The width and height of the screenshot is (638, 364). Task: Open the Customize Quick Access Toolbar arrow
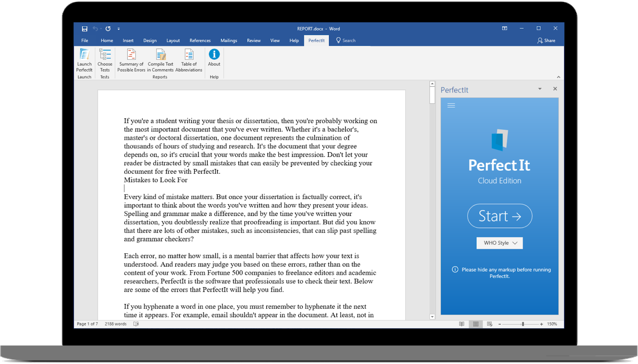pos(119,29)
